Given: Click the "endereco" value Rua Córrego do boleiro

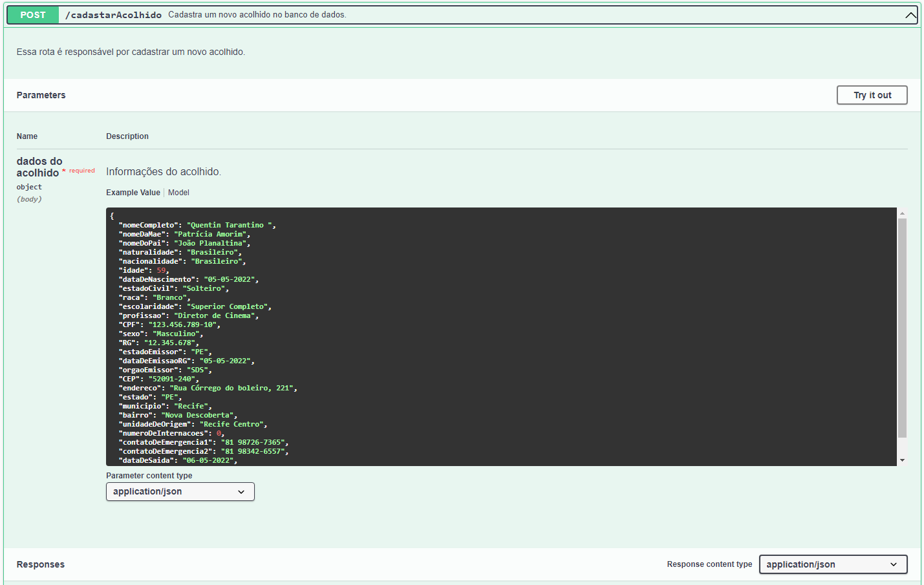Looking at the screenshot, I should 231,388.
